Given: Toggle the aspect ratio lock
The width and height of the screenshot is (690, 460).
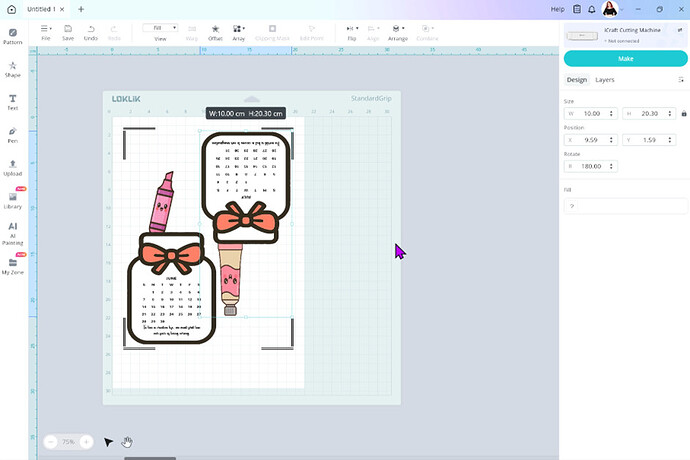Looking at the screenshot, I should pos(683,114).
